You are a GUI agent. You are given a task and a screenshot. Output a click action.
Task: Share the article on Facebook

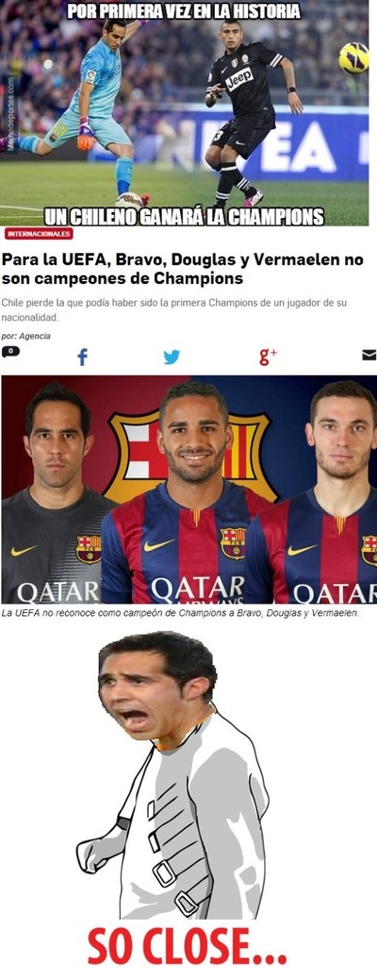[82, 357]
